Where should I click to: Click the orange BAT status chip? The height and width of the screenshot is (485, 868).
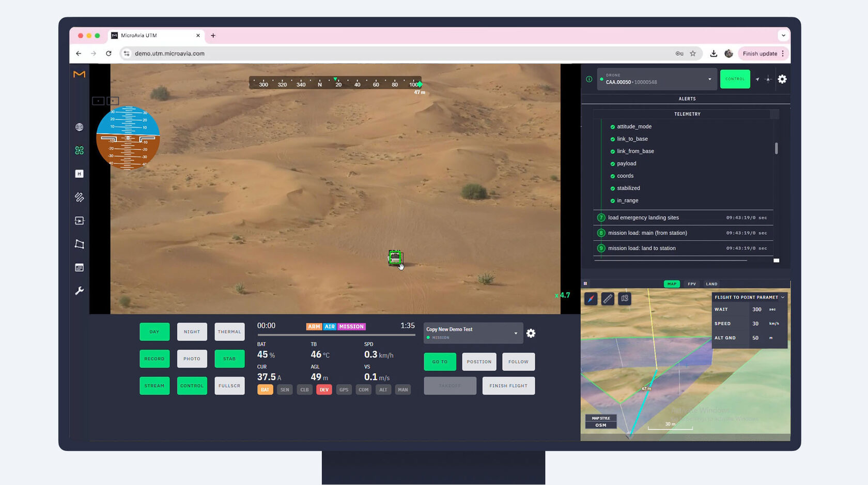(x=265, y=389)
